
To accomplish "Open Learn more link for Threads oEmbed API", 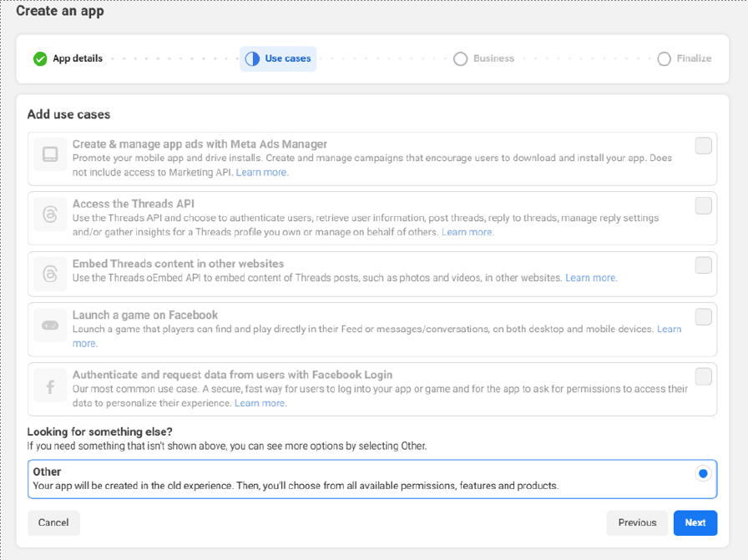I will click(x=591, y=278).
